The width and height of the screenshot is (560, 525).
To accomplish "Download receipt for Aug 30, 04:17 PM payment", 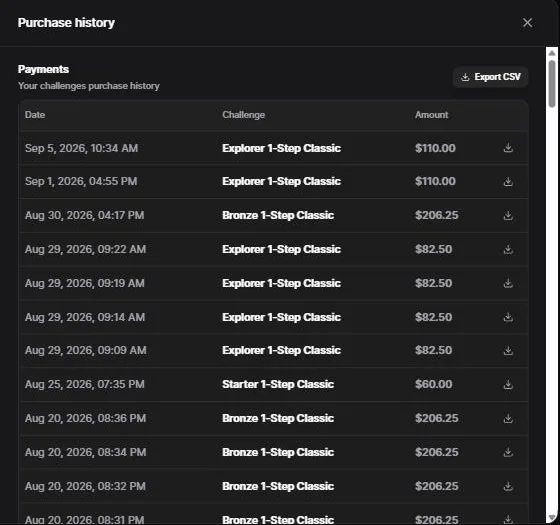I will [508, 215].
